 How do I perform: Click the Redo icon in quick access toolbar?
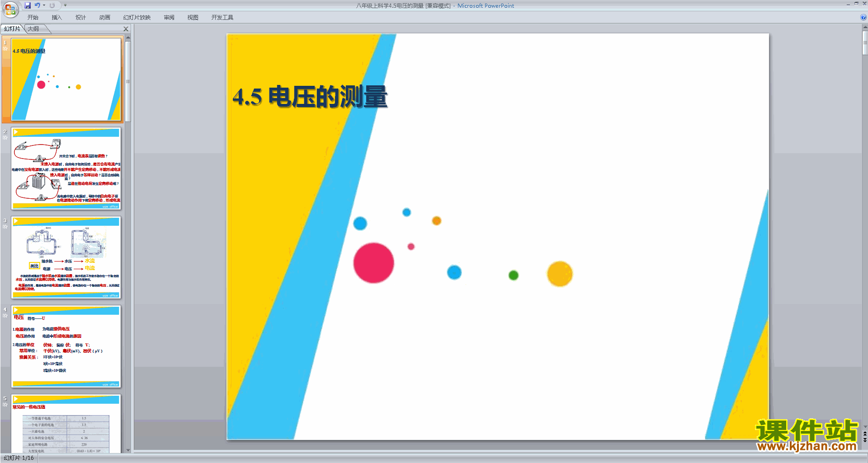coord(52,5)
